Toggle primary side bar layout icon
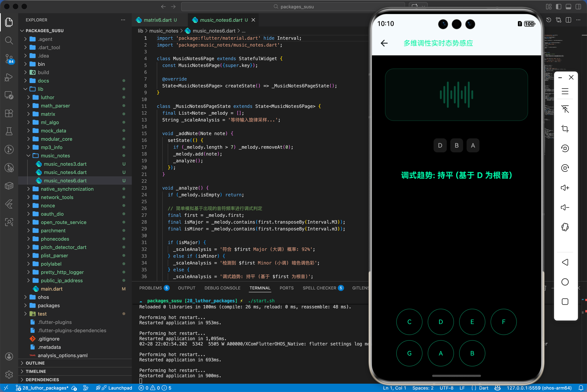The image size is (587, 392). [x=558, y=7]
